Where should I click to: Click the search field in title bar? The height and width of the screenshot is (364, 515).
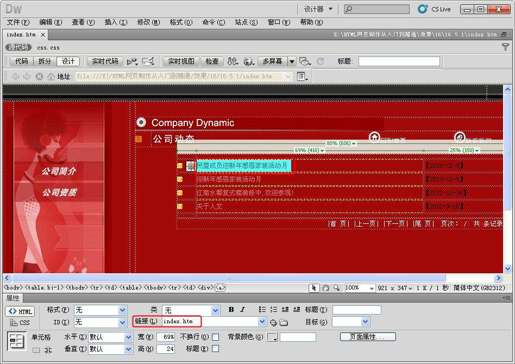pos(377,9)
